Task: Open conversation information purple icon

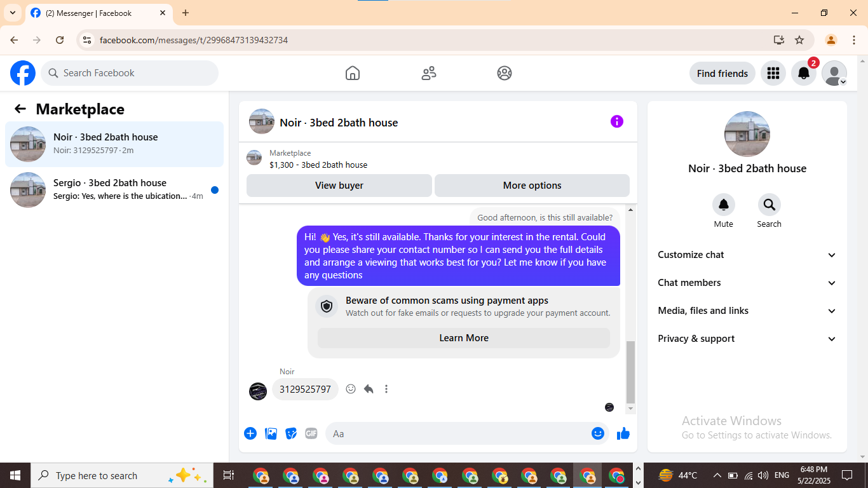Action: 617,121
